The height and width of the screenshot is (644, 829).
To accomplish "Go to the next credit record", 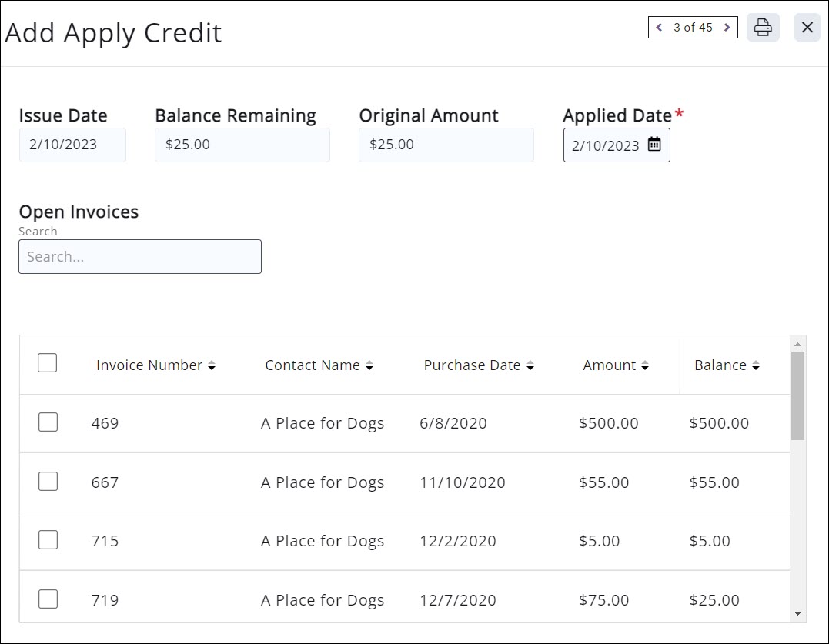I will pyautogui.click(x=727, y=27).
